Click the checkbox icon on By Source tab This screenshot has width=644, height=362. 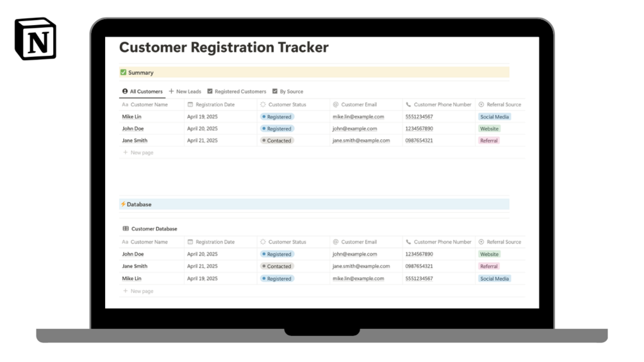point(275,91)
